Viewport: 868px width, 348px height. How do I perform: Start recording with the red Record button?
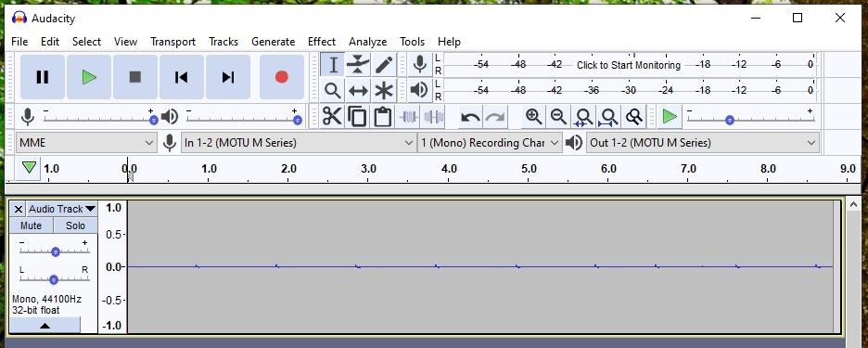282,77
